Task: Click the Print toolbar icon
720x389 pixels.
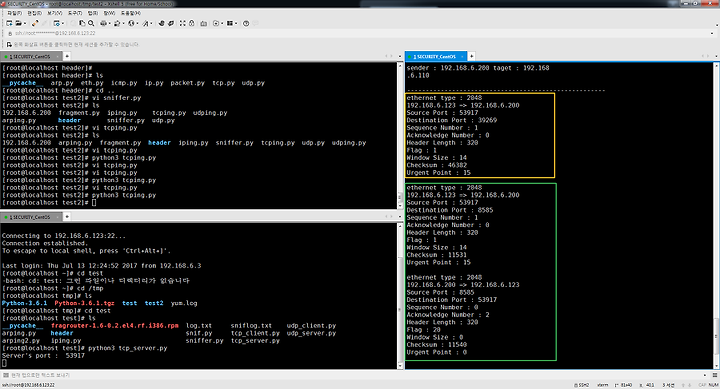Action: coord(103,23)
